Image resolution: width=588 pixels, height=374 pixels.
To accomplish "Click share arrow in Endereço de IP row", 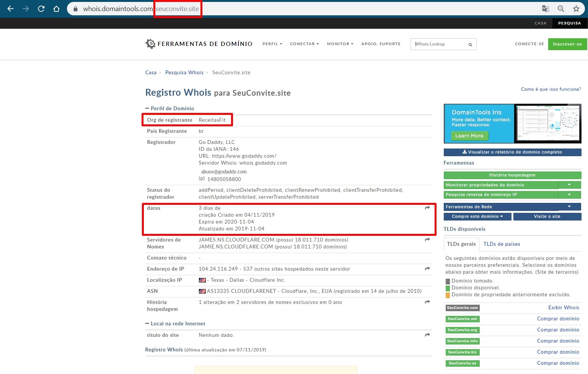I will pyautogui.click(x=427, y=269).
